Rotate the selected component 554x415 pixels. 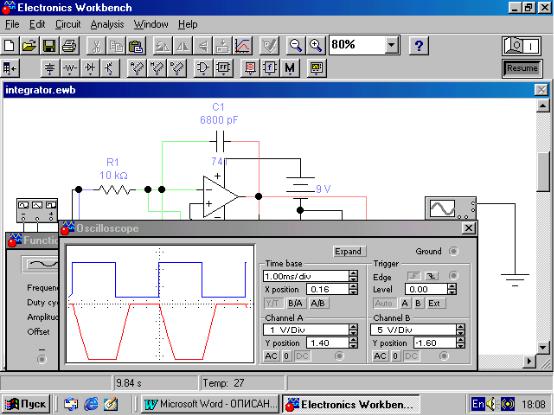click(163, 46)
